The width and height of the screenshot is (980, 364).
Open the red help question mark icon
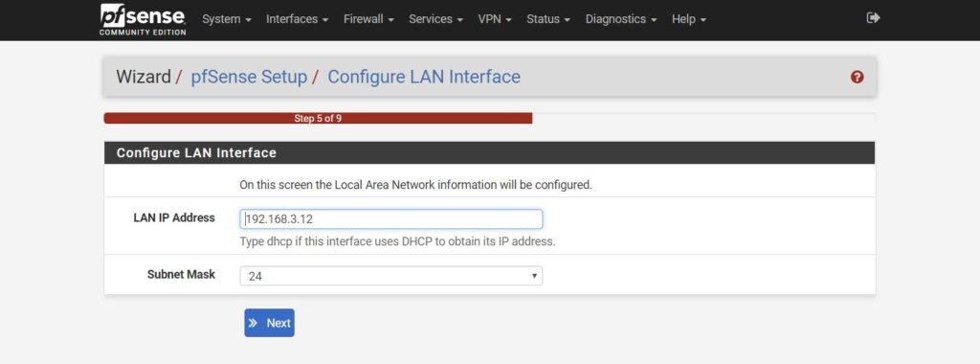pyautogui.click(x=857, y=77)
